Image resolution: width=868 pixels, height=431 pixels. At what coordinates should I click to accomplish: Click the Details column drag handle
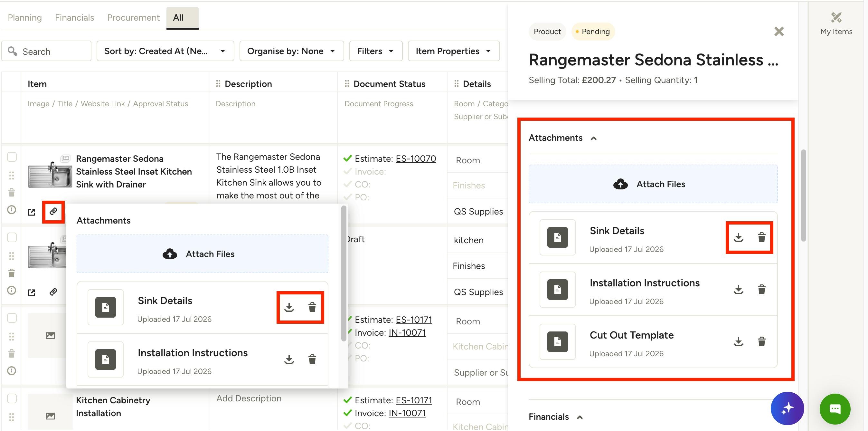point(457,83)
